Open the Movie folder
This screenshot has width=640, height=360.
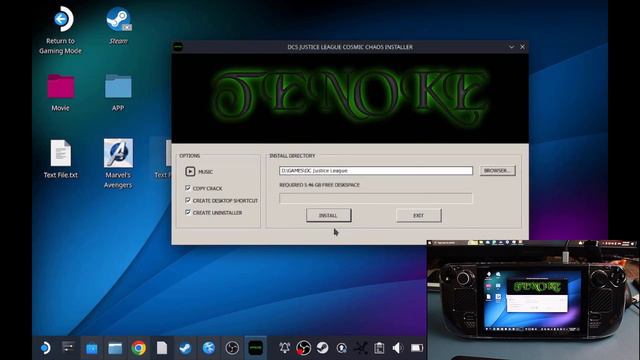pos(60,93)
